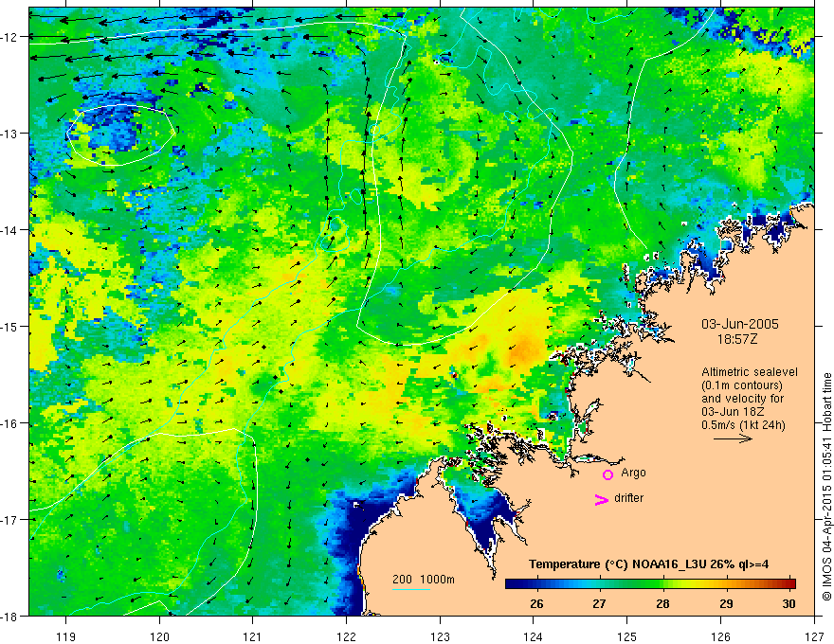The height and width of the screenshot is (644, 834).
Task: Click the longitude axis label '127'
Action: coord(814,636)
